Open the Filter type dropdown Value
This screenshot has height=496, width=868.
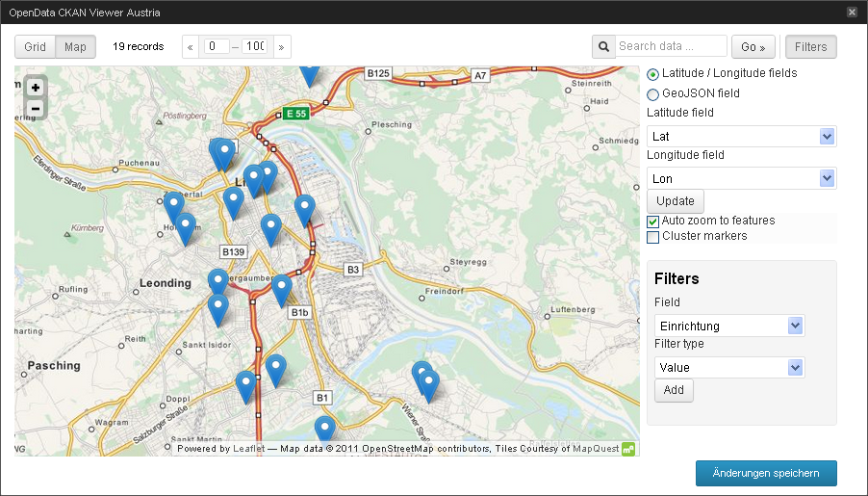tap(729, 368)
